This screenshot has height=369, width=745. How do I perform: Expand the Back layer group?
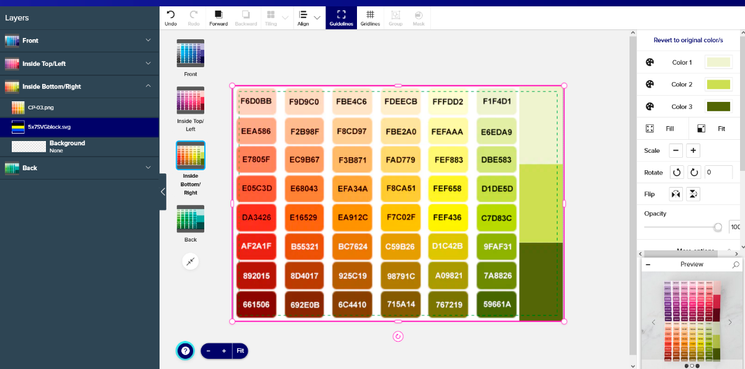[x=148, y=168]
